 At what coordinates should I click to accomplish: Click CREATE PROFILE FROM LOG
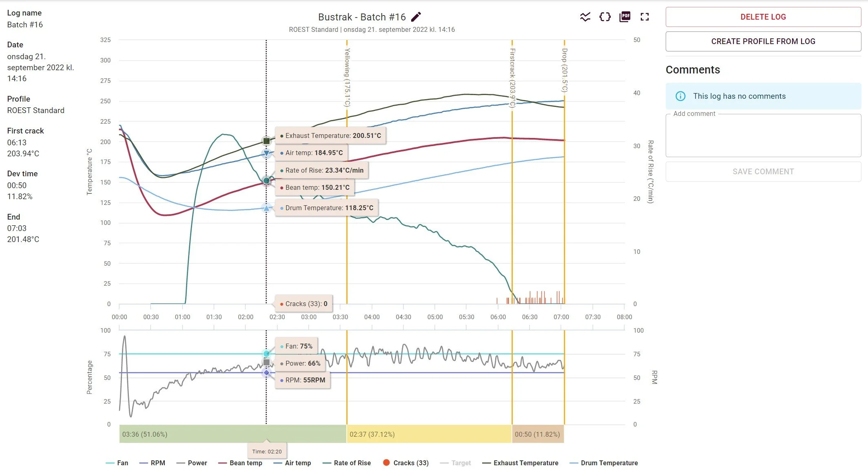tap(762, 41)
